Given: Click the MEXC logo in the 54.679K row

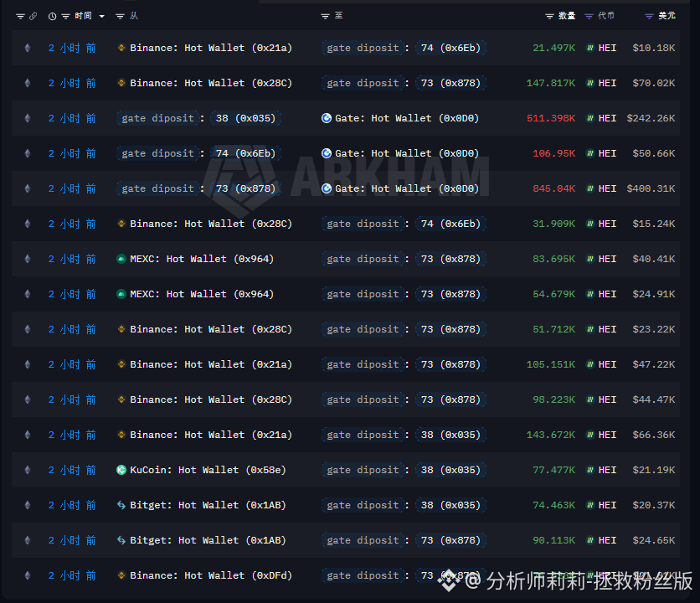Looking at the screenshot, I should click(121, 294).
